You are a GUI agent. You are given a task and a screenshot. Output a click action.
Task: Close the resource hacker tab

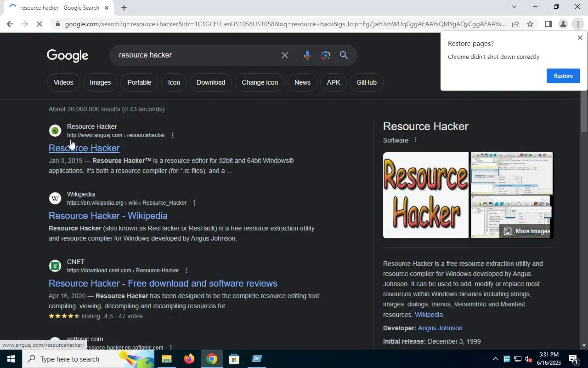pyautogui.click(x=107, y=7)
